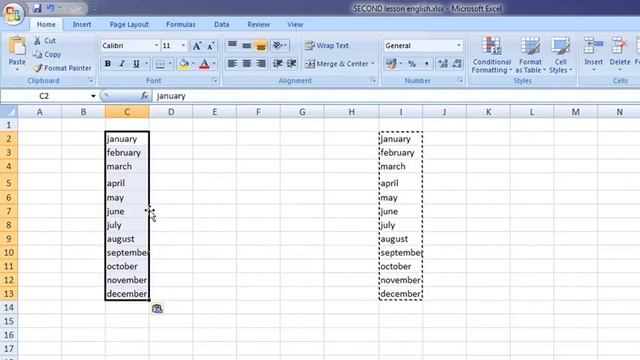The width and height of the screenshot is (640, 360).
Task: Open Cell Styles gallery
Action: point(560,55)
